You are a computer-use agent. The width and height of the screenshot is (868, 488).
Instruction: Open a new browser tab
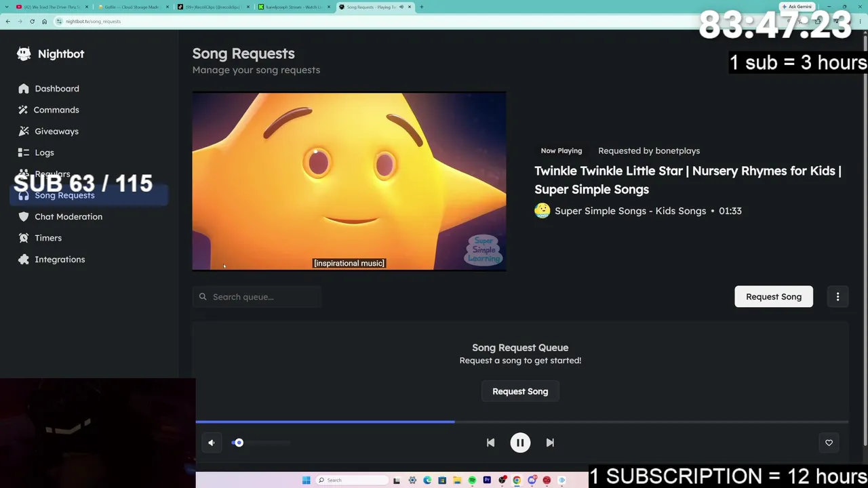click(x=421, y=7)
